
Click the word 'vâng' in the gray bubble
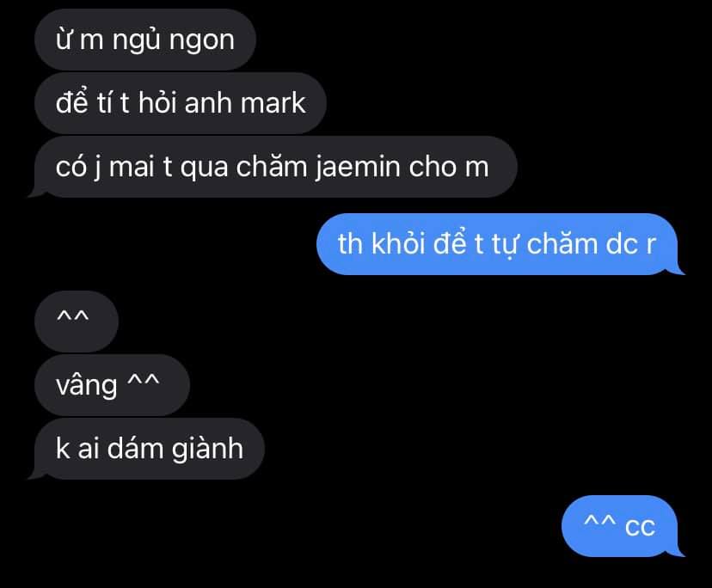86,387
